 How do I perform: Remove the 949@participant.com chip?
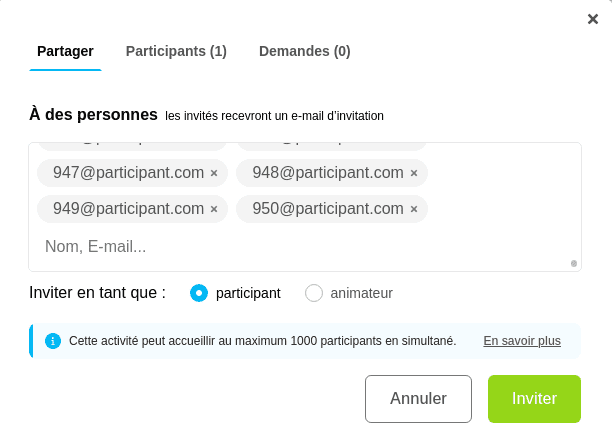pyautogui.click(x=214, y=209)
